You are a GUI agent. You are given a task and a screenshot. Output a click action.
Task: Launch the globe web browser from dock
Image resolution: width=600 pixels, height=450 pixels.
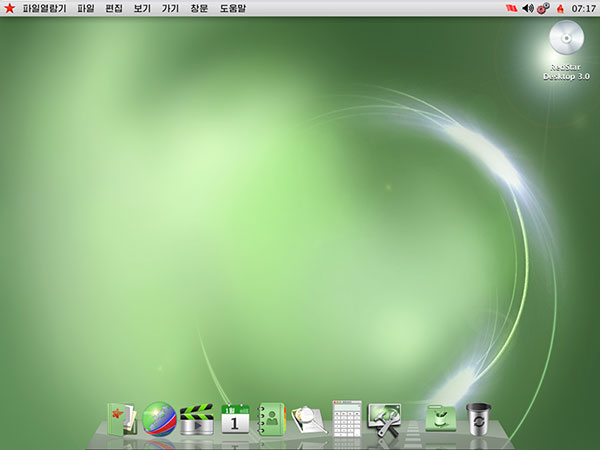[x=160, y=419]
